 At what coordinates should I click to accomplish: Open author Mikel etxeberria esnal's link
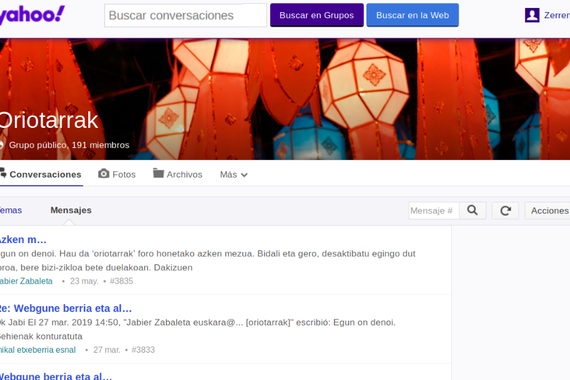tap(38, 350)
